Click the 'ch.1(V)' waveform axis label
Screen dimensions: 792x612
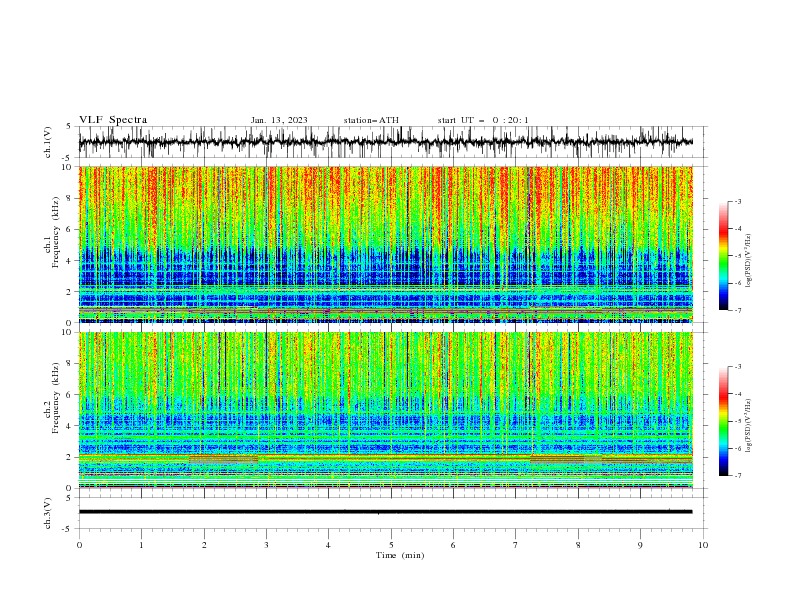[48, 142]
